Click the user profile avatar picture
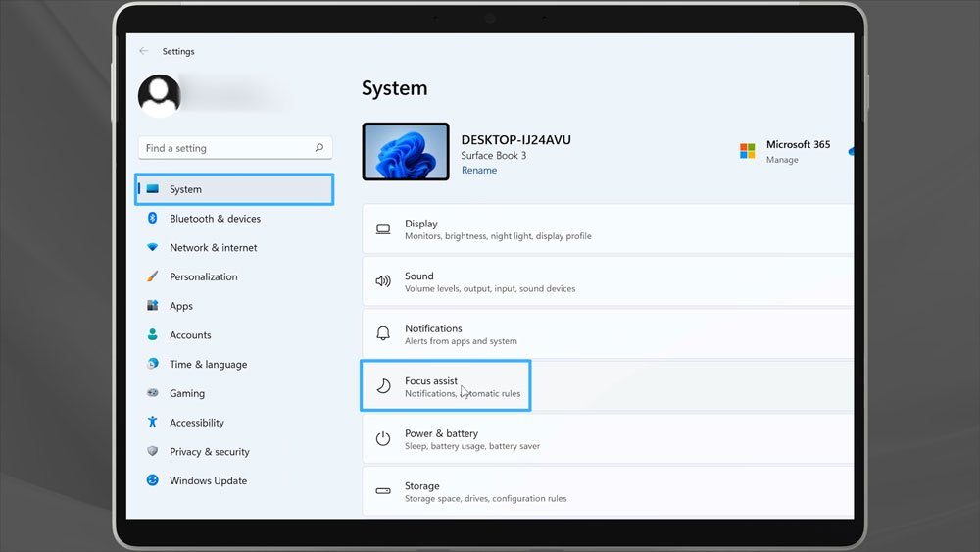The width and height of the screenshot is (980, 552). [x=159, y=95]
